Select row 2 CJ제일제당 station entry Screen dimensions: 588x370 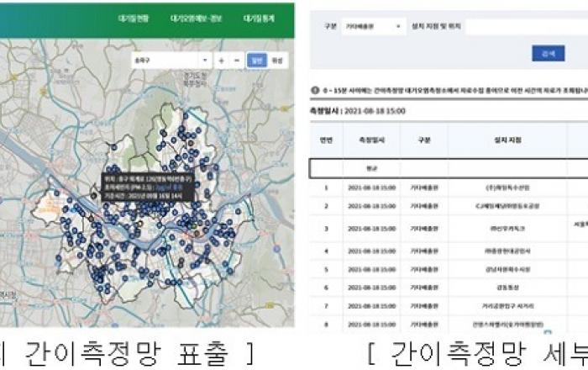[508, 207]
